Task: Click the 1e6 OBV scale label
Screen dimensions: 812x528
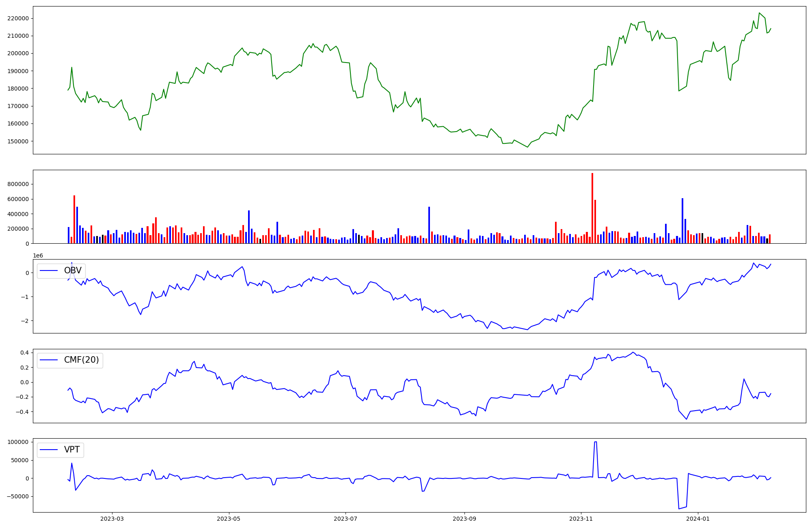Action: (x=38, y=255)
